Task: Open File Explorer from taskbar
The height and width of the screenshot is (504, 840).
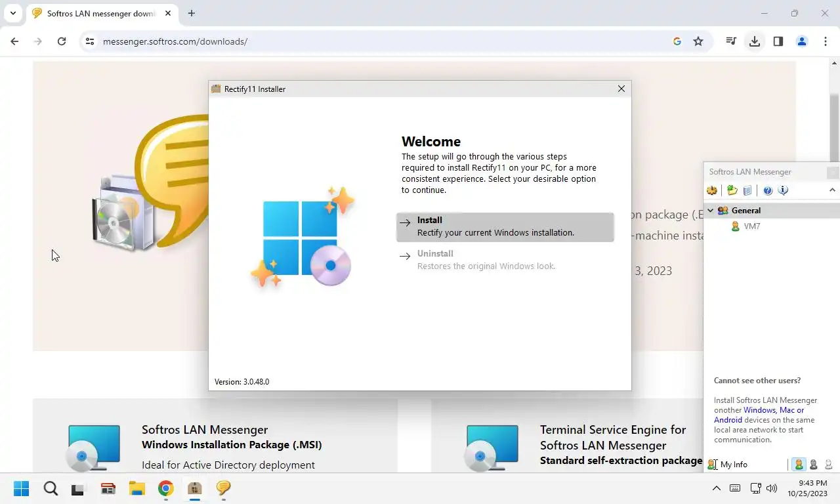Action: [136, 488]
